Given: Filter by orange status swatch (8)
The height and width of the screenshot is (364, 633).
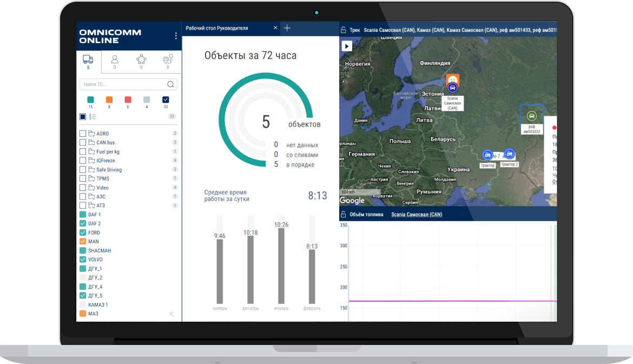Looking at the screenshot, I should point(109,100).
